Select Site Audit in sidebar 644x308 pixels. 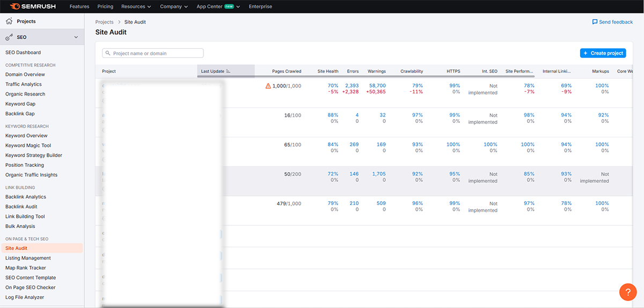click(x=42, y=248)
